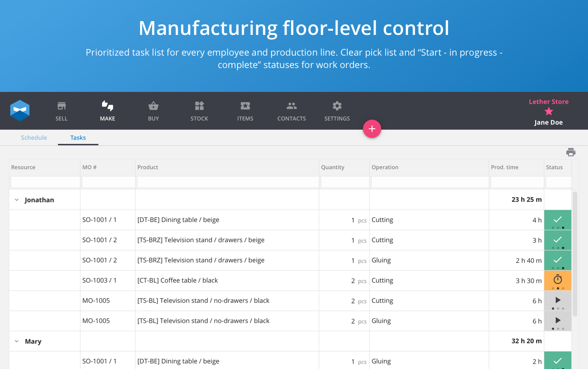This screenshot has height=369, width=588.
Task: Click the pink star under Lether Store
Action: coord(548,112)
